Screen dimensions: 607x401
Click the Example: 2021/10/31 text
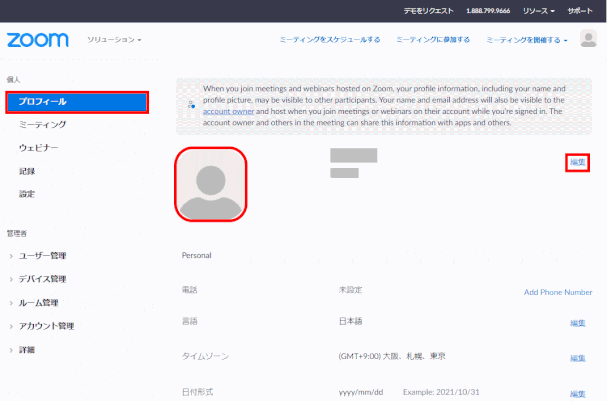tap(441, 392)
